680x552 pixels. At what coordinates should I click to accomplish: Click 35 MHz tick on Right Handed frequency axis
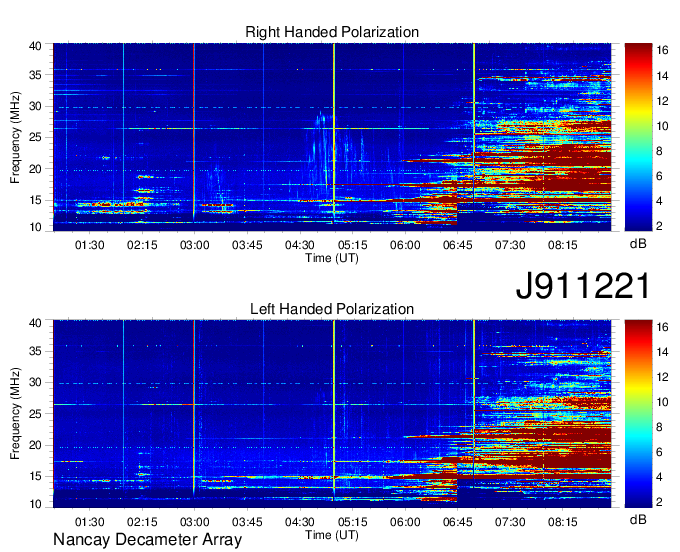[35, 75]
